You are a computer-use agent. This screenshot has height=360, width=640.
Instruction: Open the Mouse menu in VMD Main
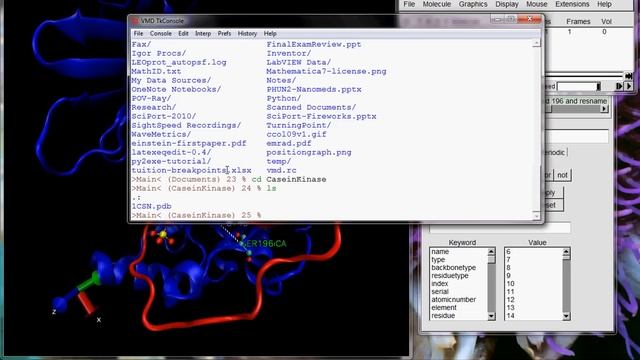(x=537, y=4)
